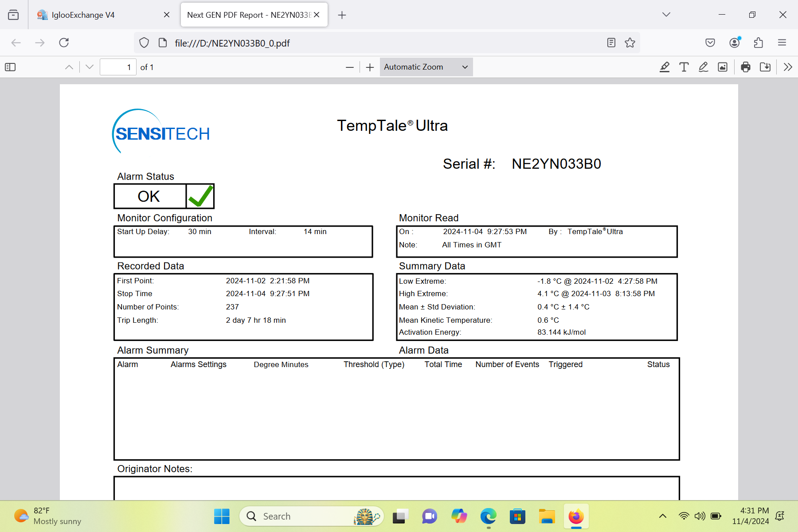Zoom in the PDF document
The image size is (798, 532).
(x=370, y=67)
